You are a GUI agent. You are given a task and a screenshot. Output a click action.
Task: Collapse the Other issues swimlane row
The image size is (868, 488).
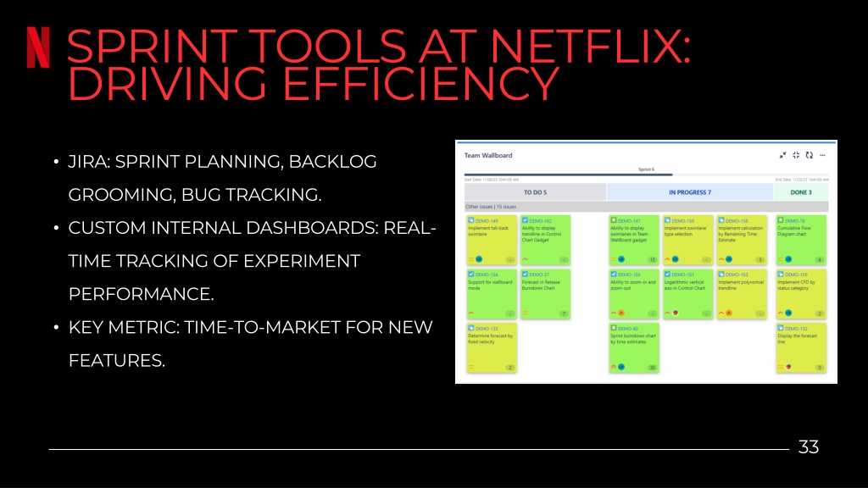coord(646,207)
